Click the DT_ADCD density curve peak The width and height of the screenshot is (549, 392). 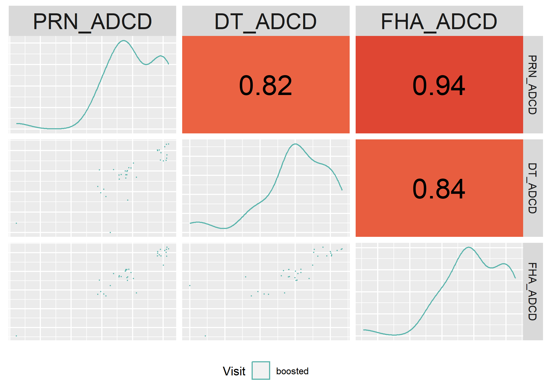pyautogui.click(x=295, y=144)
